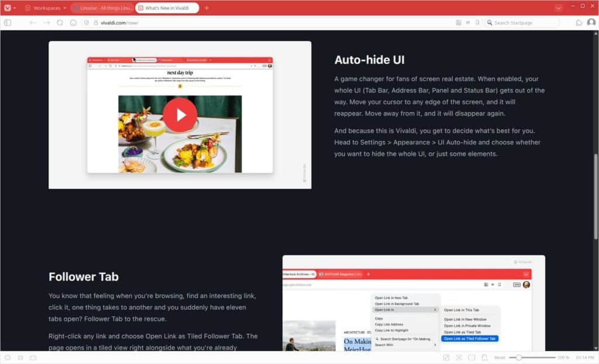Open the Vivaldi menu icon
The height and width of the screenshot is (364, 599).
coord(7,8)
